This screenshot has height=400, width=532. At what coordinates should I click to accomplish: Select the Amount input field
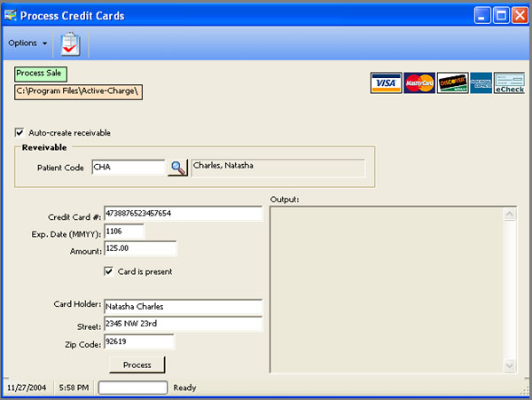(139, 248)
